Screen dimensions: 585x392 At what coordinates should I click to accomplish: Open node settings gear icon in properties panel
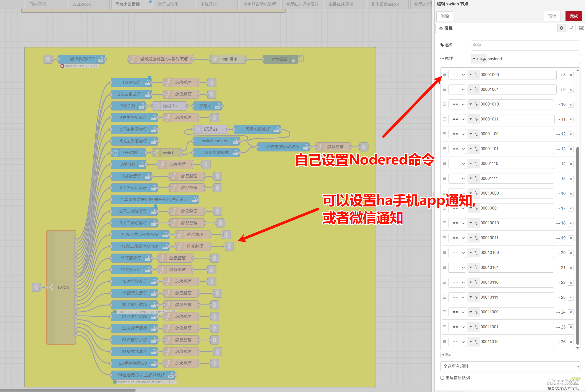click(x=561, y=28)
